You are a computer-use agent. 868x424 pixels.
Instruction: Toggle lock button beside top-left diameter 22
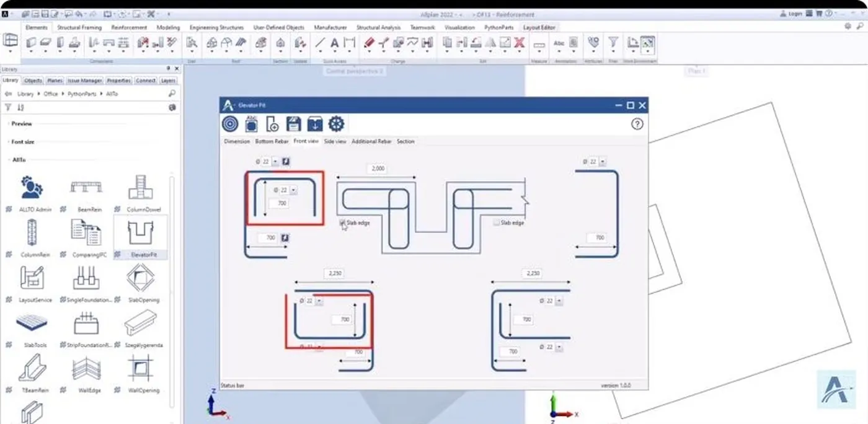coord(286,161)
